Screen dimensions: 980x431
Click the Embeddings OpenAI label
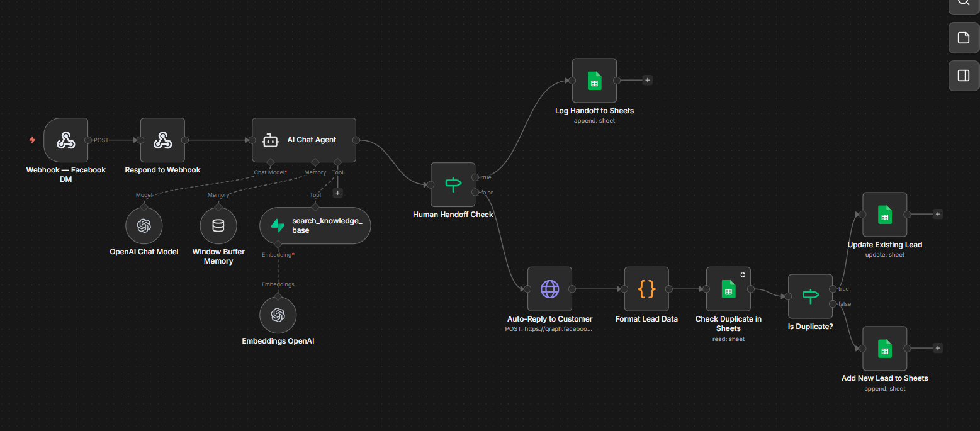(x=278, y=341)
